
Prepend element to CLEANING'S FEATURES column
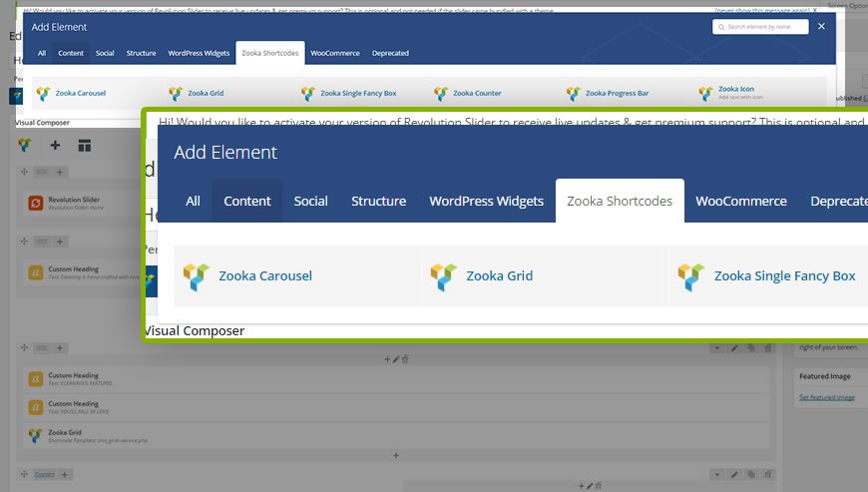point(387,359)
